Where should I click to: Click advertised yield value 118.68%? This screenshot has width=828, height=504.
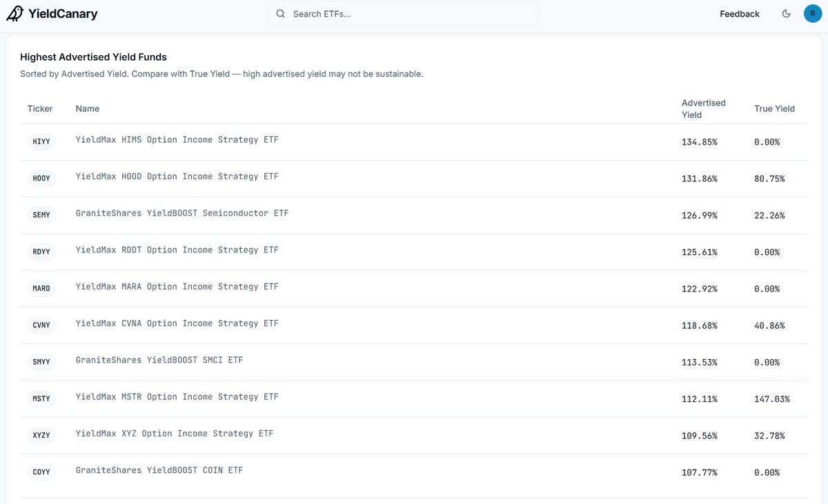700,325
